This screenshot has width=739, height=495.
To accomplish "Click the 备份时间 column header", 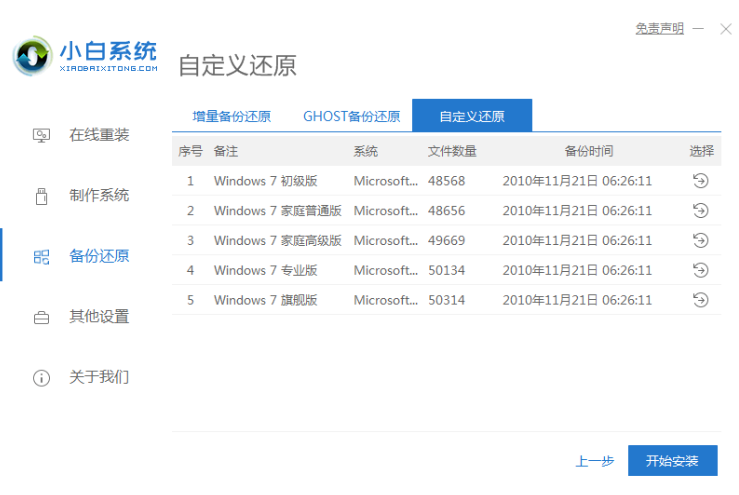I will 588,151.
